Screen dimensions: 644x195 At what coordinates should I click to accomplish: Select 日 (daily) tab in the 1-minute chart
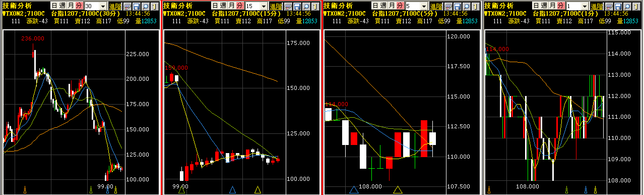[x=537, y=6]
